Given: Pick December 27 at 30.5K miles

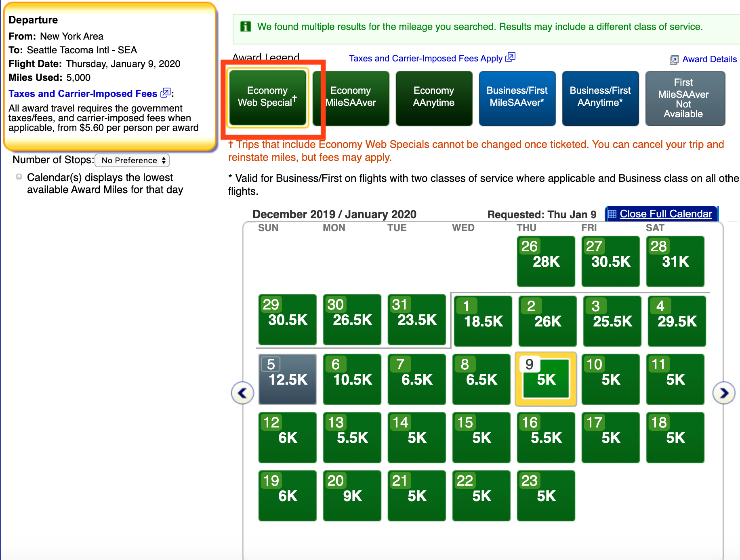Looking at the screenshot, I should pos(610,261).
